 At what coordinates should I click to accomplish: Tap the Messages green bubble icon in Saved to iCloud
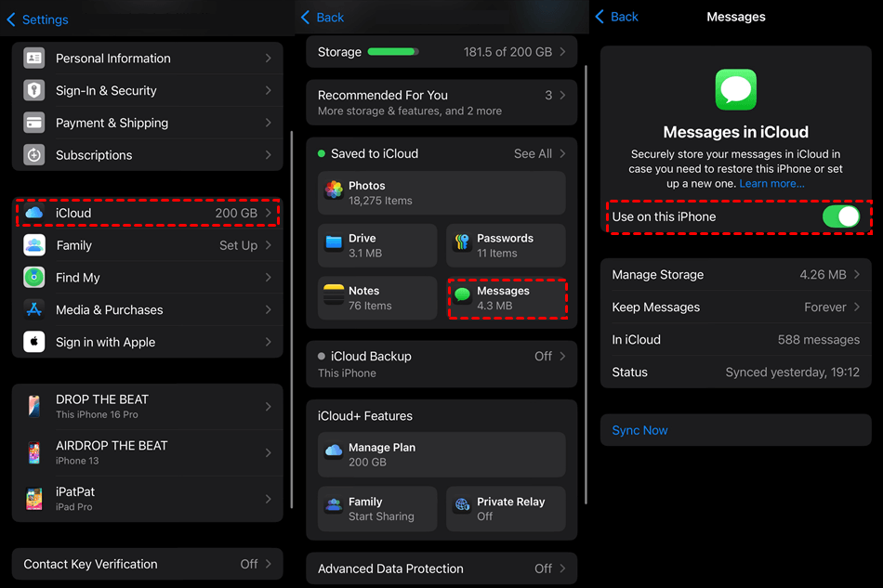point(462,294)
